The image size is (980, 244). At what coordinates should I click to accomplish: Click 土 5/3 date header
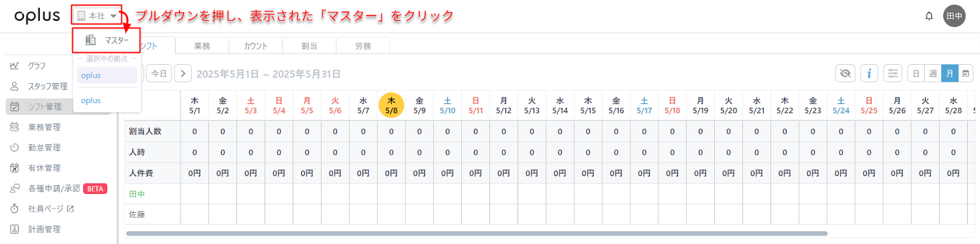tap(251, 105)
